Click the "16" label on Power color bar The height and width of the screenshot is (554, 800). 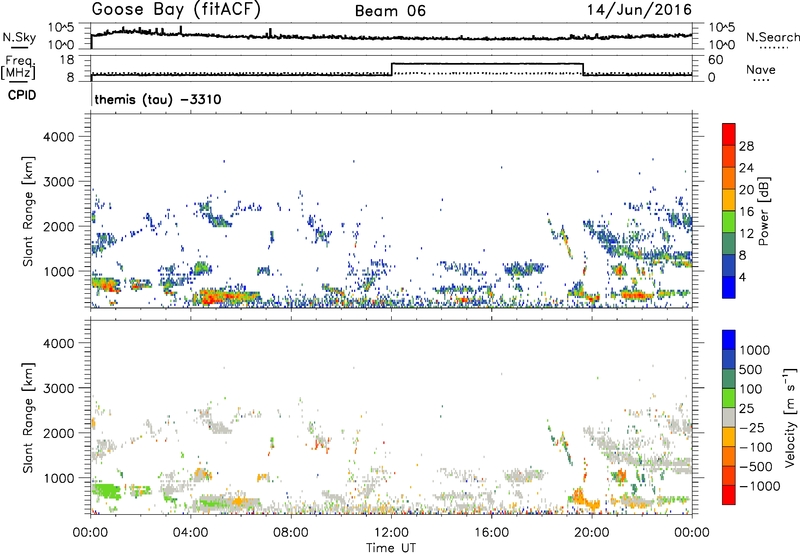746,212
